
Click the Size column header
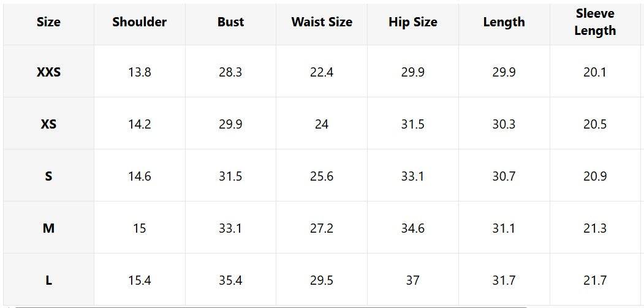(48, 22)
